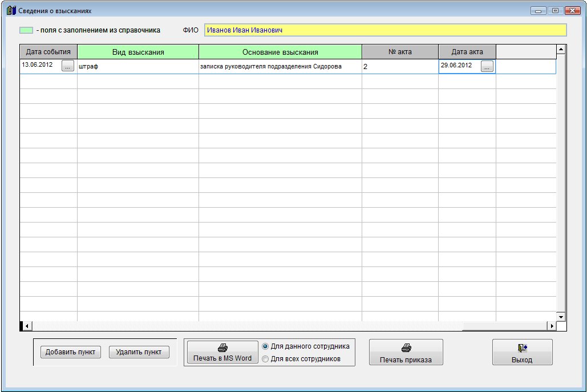Click the printer icon on Печать приказа
The width and height of the screenshot is (587, 392).
click(406, 348)
